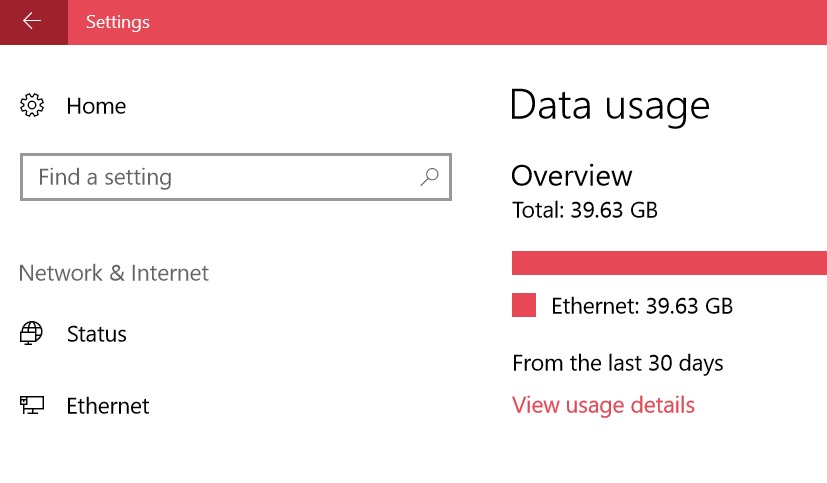This screenshot has height=483, width=827.
Task: Select the Status globe icon
Action: pos(31,333)
